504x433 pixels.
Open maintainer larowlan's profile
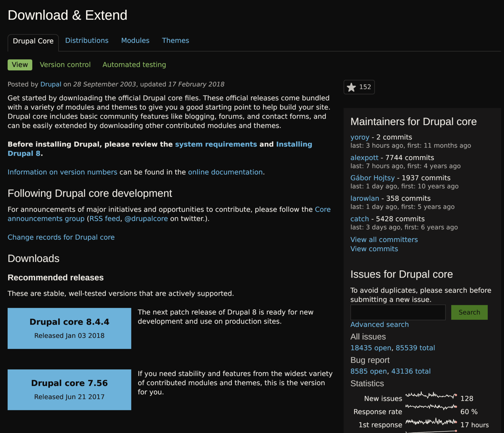point(365,199)
